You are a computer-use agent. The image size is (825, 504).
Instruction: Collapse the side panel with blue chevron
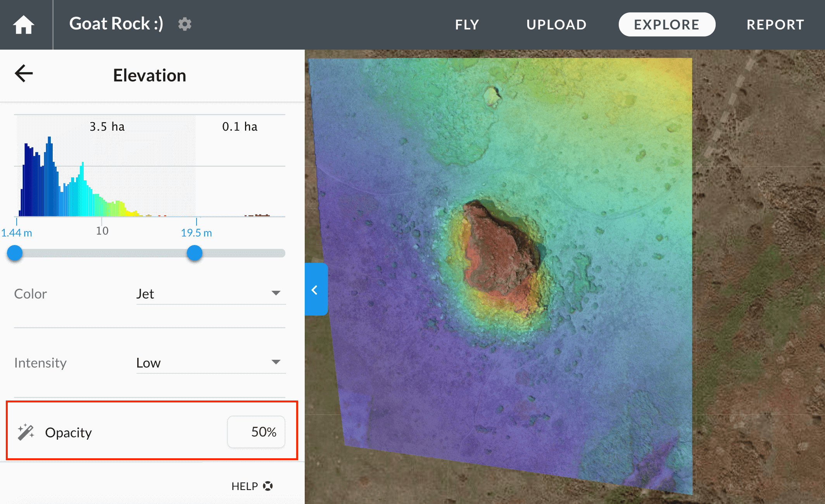click(x=316, y=289)
